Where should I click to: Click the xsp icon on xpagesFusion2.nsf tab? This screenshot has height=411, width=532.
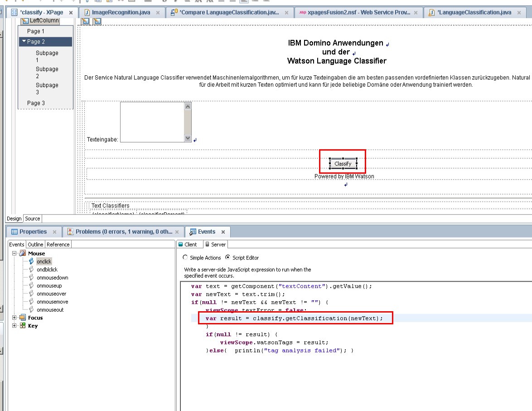(x=302, y=12)
